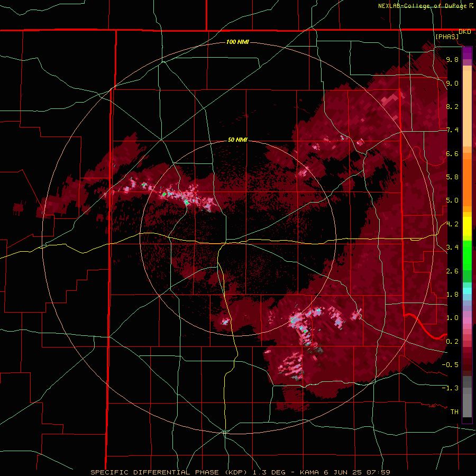
Task: Pick the yellow swatch on the color bar
Action: [x=467, y=226]
